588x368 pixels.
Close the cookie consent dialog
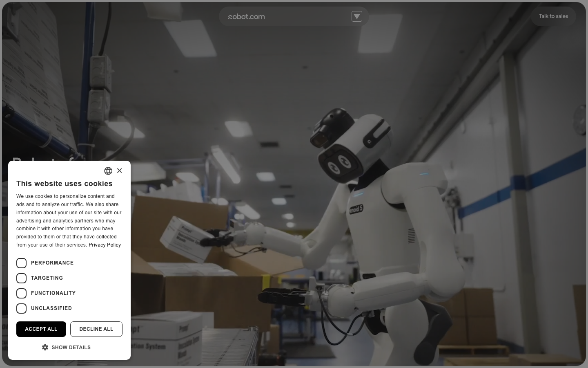point(119,171)
